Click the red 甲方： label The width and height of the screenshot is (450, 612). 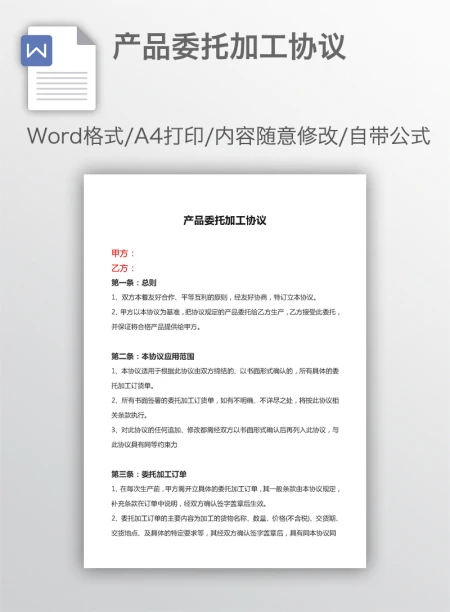123,253
